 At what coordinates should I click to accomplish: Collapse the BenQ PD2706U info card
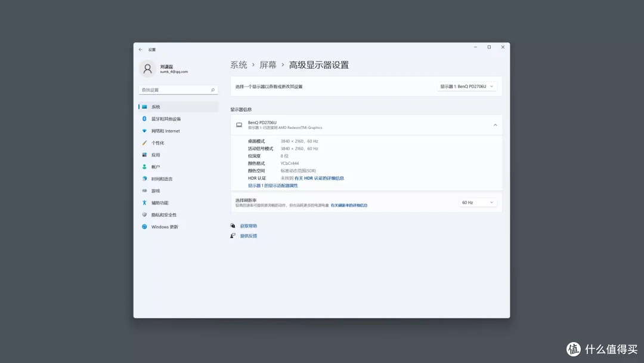(x=495, y=125)
